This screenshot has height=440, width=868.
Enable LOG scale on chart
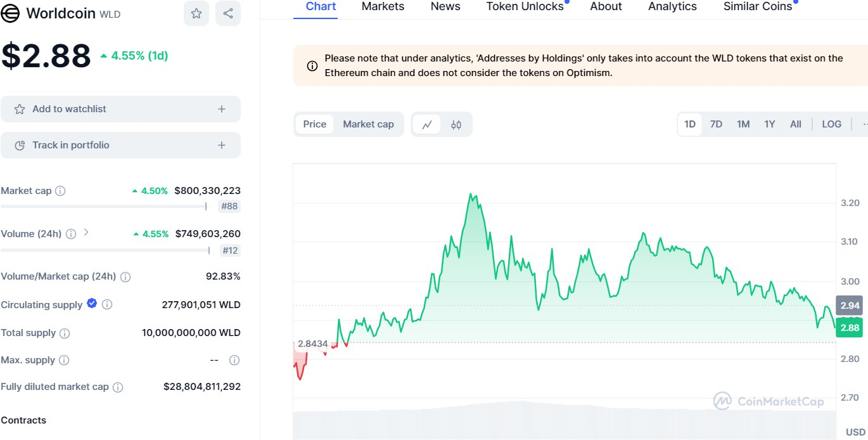[x=831, y=124]
